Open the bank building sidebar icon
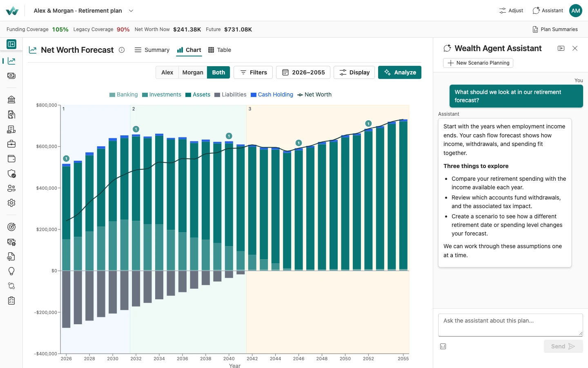 11,99
